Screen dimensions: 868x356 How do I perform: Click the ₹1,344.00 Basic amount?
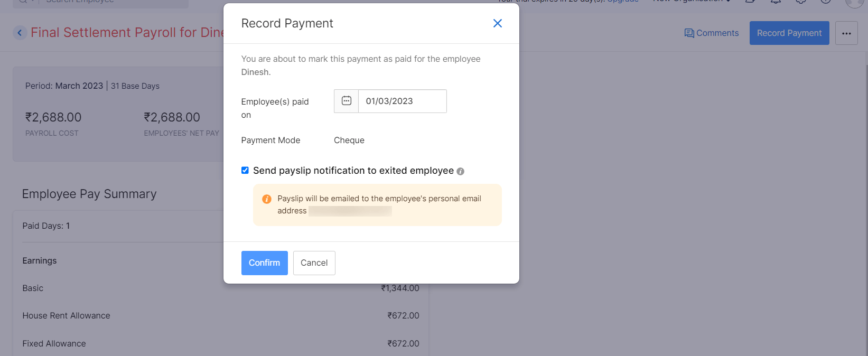pos(400,288)
